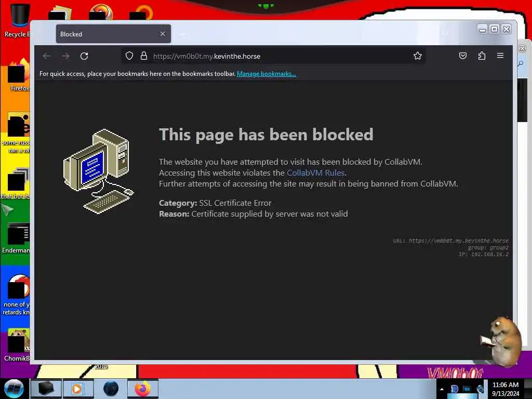Open the media player taskbar icon

tap(78, 389)
